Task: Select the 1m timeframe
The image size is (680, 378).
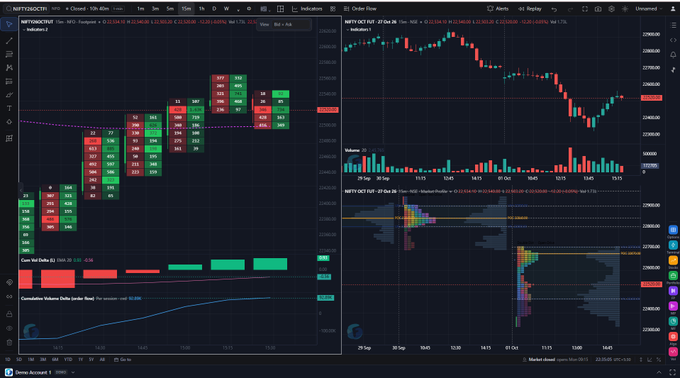Action: [x=141, y=9]
